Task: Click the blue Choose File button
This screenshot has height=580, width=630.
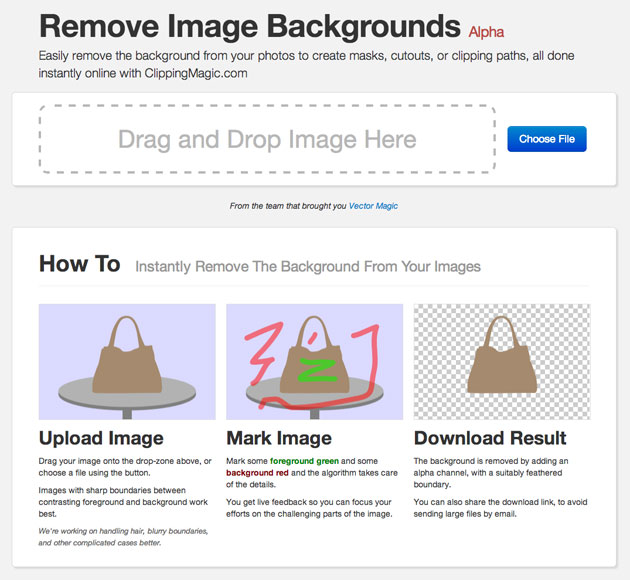Action: point(547,139)
